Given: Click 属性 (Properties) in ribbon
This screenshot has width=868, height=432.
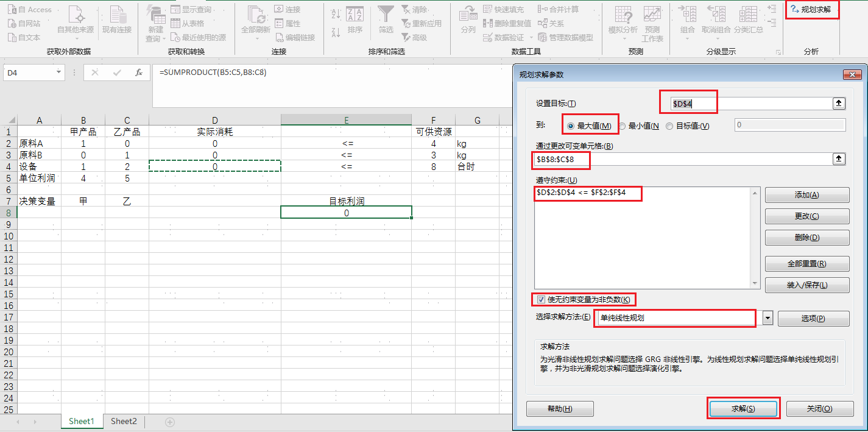Looking at the screenshot, I should point(287,23).
